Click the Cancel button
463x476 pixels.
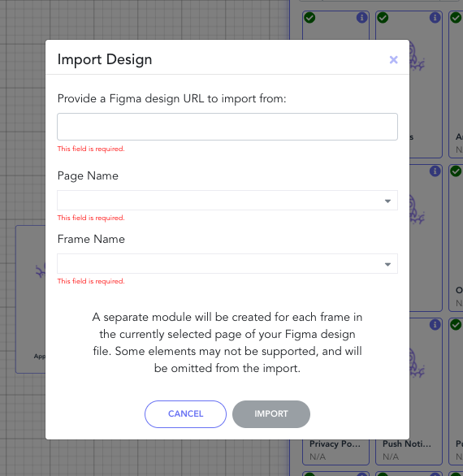pyautogui.click(x=185, y=414)
